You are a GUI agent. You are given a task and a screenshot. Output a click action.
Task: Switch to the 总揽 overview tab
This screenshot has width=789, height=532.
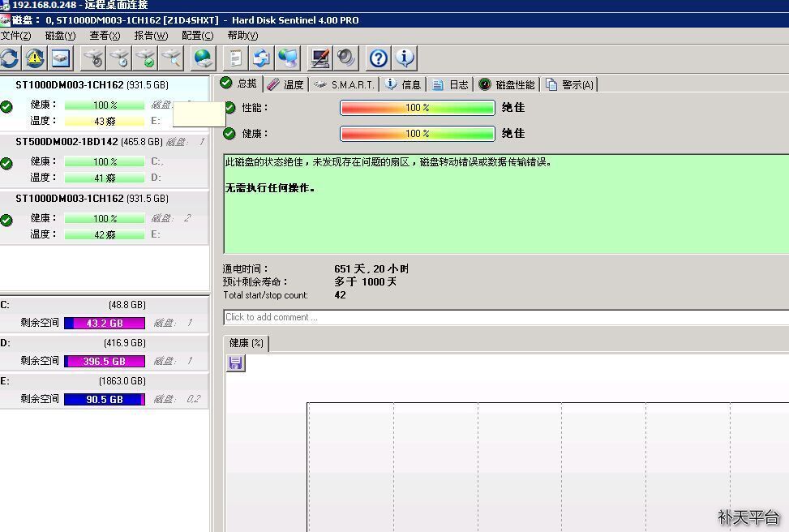click(239, 84)
